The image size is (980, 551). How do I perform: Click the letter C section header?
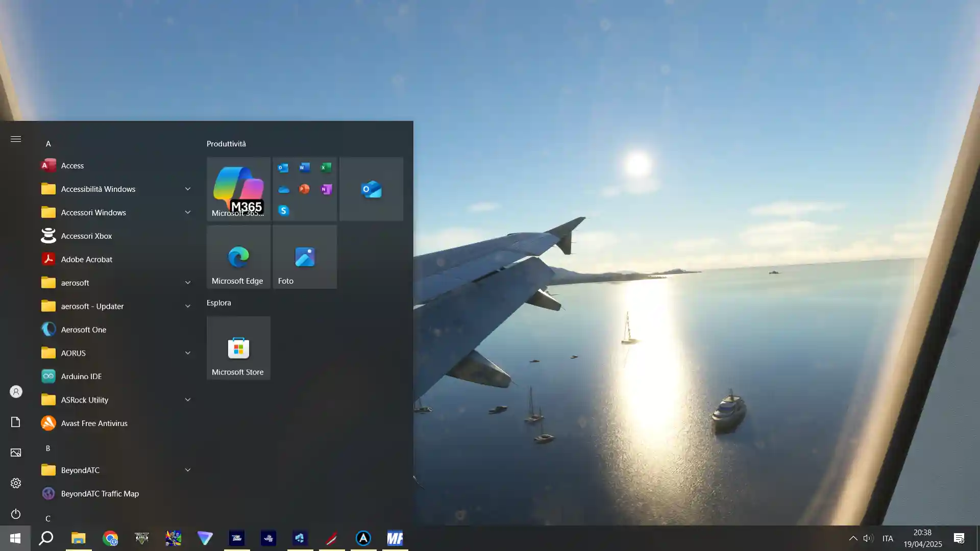pyautogui.click(x=48, y=519)
